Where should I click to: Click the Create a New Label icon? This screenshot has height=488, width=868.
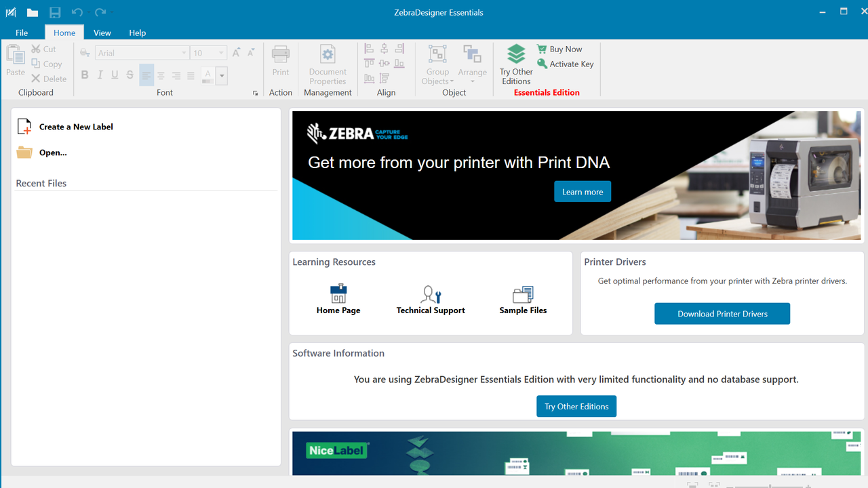click(24, 127)
